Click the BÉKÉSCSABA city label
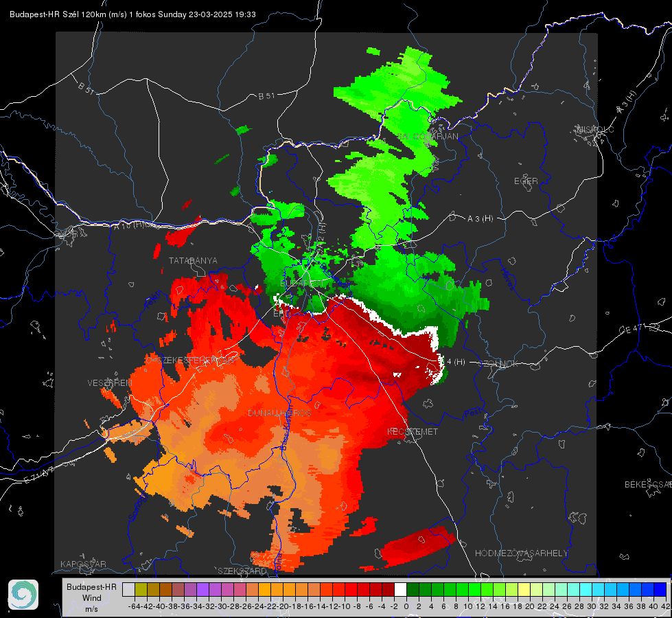The height and width of the screenshot is (618, 672). (x=648, y=485)
